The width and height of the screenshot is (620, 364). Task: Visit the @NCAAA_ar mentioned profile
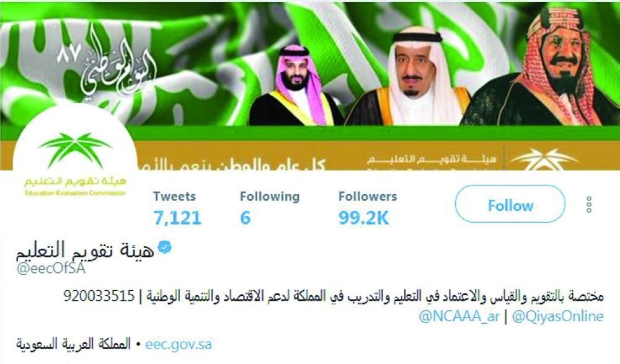point(459,316)
